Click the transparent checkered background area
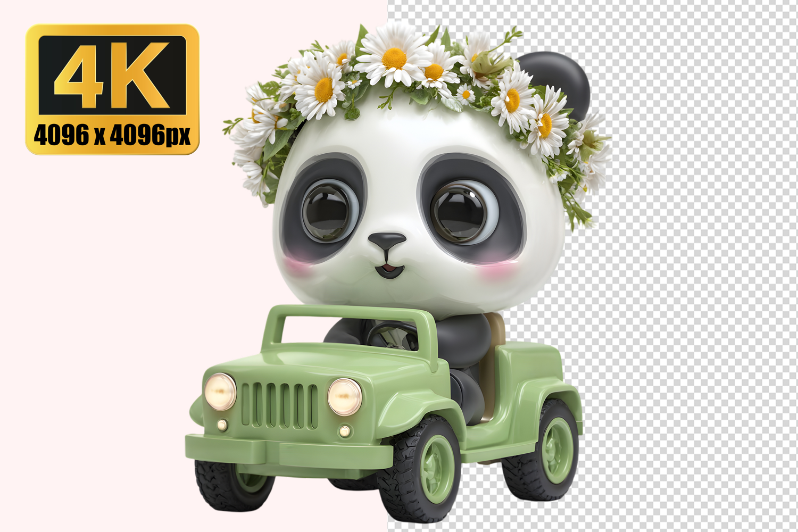 [692, 266]
